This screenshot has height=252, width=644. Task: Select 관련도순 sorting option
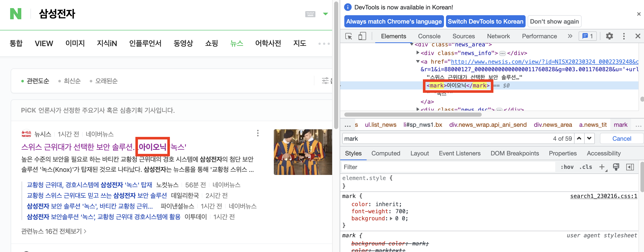point(38,81)
